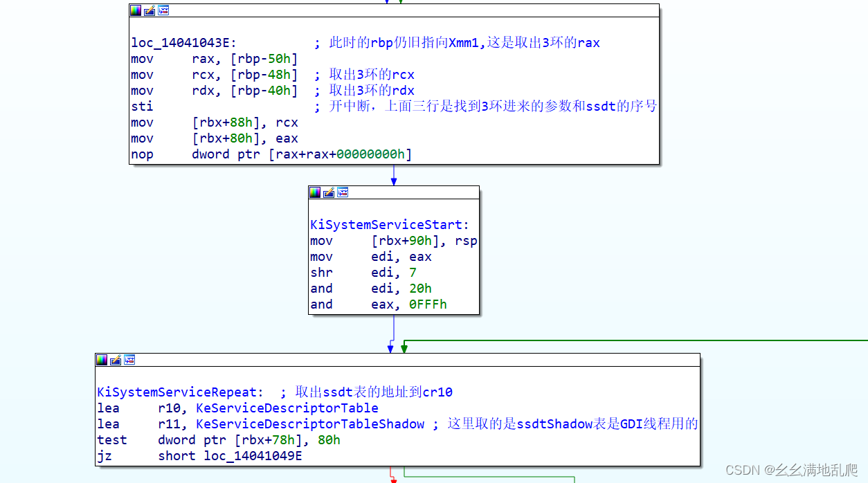
Task: Click the line mov rax, [rbp-50h]
Action: coord(215,59)
